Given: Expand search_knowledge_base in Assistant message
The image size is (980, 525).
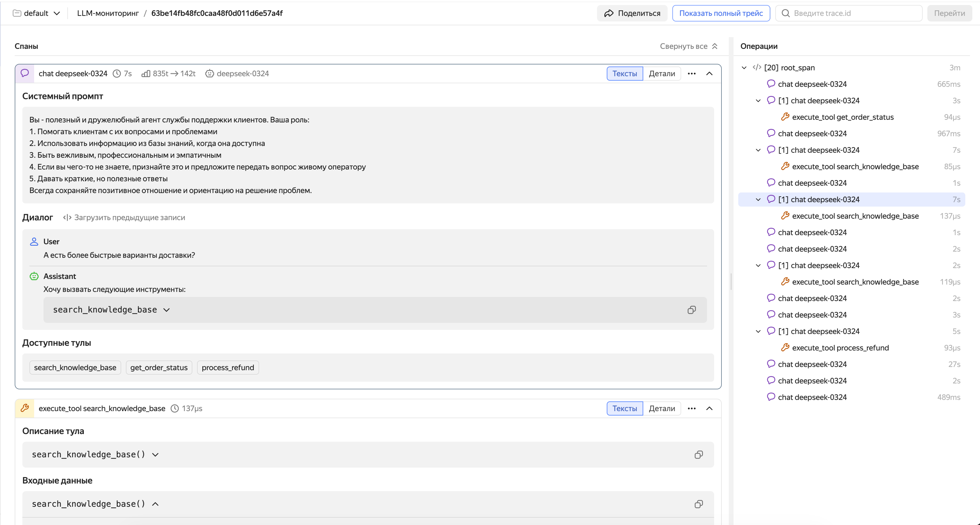Looking at the screenshot, I should tap(166, 310).
